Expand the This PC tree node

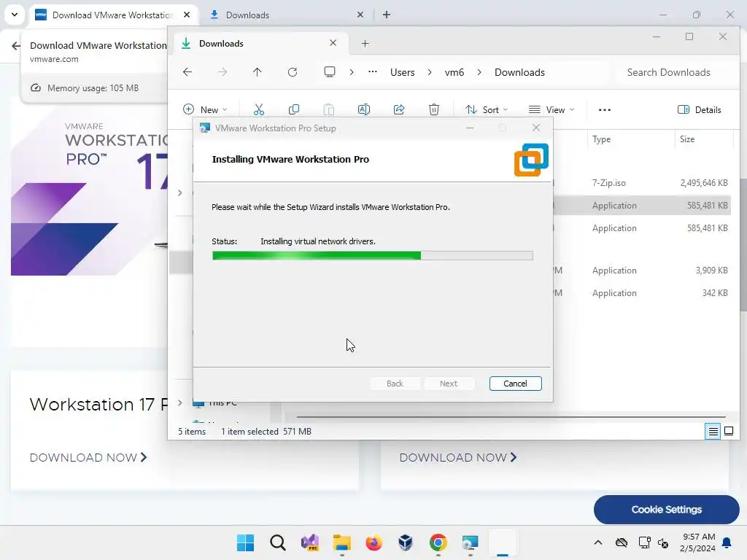[179, 402]
